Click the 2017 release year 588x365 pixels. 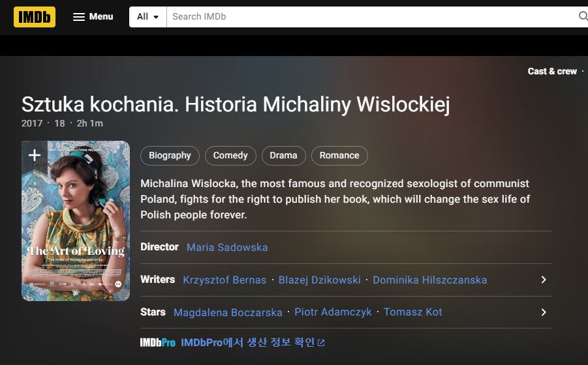pyautogui.click(x=32, y=124)
